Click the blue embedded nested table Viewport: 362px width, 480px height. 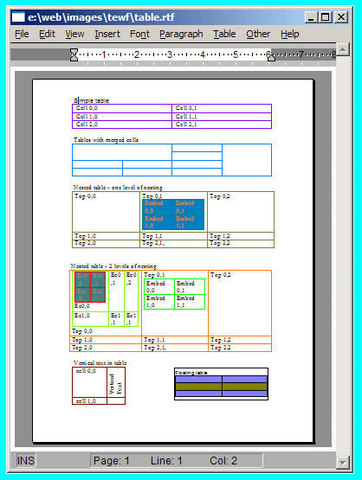point(173,214)
